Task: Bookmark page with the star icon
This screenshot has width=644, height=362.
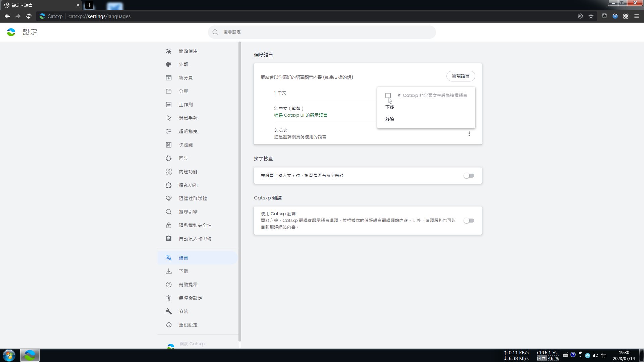Action: click(x=591, y=16)
